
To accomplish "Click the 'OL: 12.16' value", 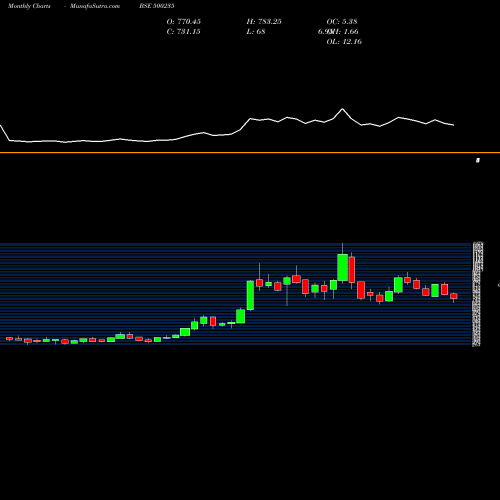I will pyautogui.click(x=344, y=42).
